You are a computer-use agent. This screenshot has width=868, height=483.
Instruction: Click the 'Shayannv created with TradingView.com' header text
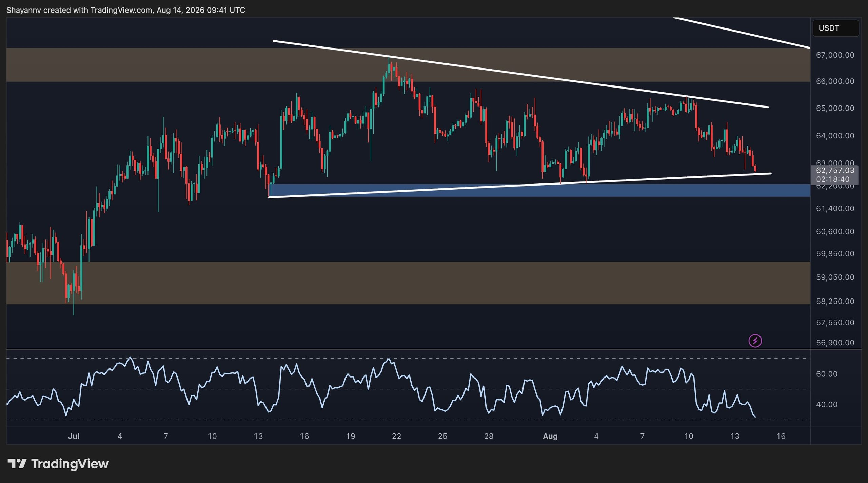tap(79, 10)
